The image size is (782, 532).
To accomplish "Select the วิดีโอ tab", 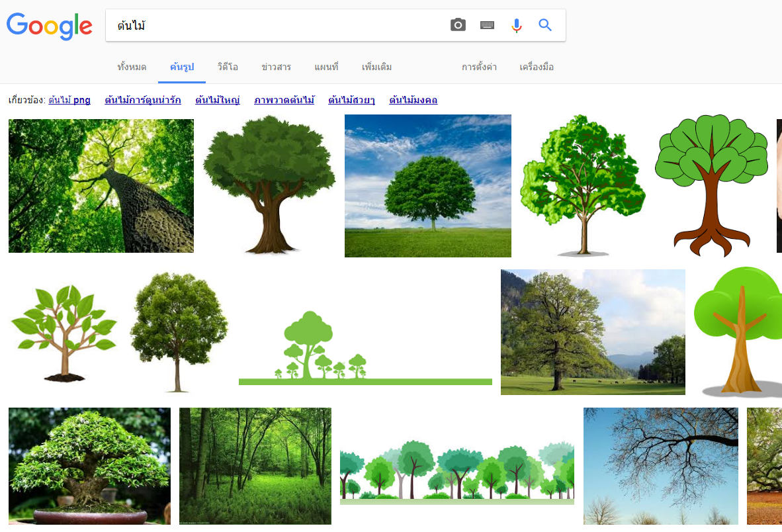I will tap(228, 67).
